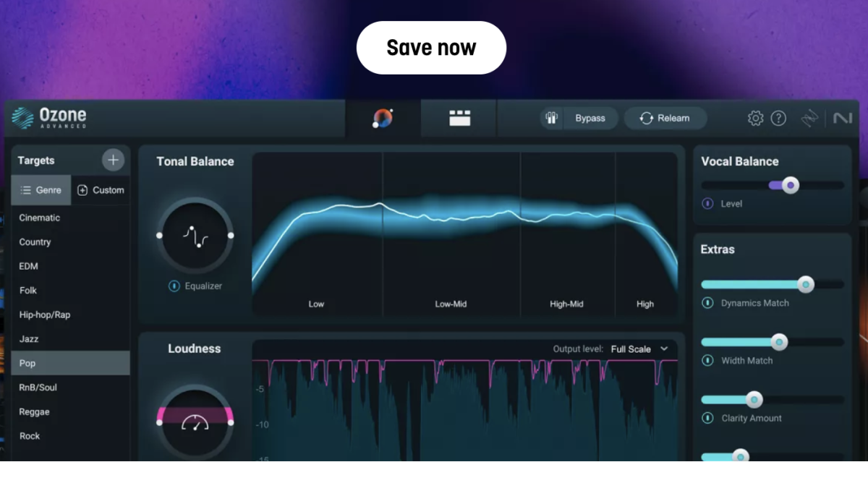Open the help question mark icon
The image size is (868, 496).
pos(778,118)
